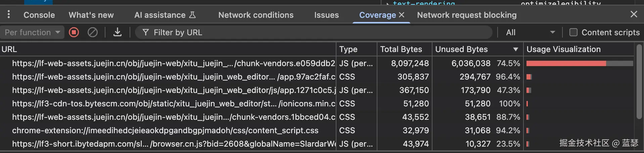Open the All type filter dropdown

[x=530, y=33]
